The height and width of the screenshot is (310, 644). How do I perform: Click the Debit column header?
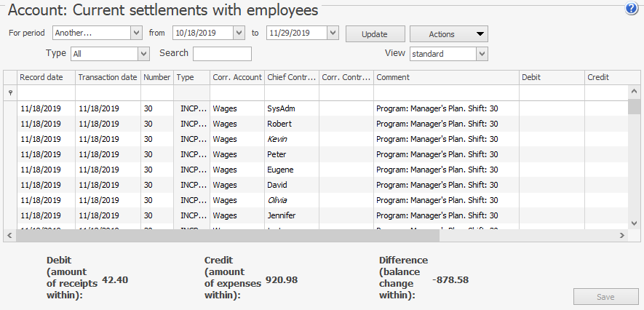(x=552, y=77)
